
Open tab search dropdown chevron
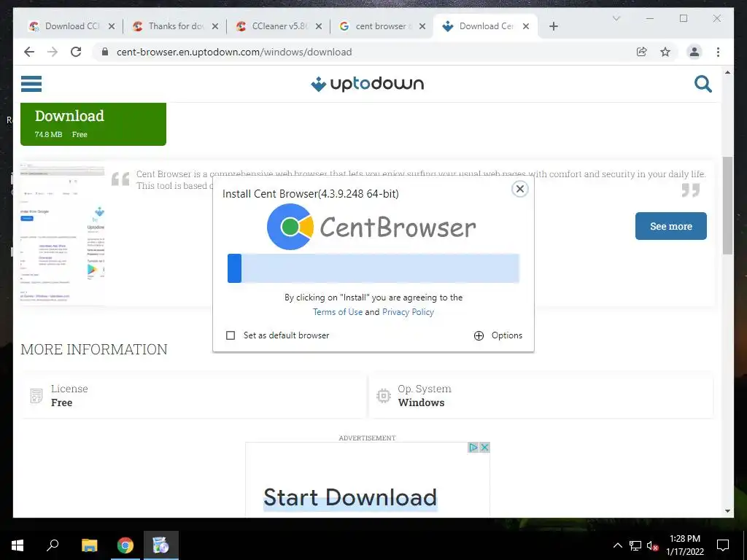[616, 18]
